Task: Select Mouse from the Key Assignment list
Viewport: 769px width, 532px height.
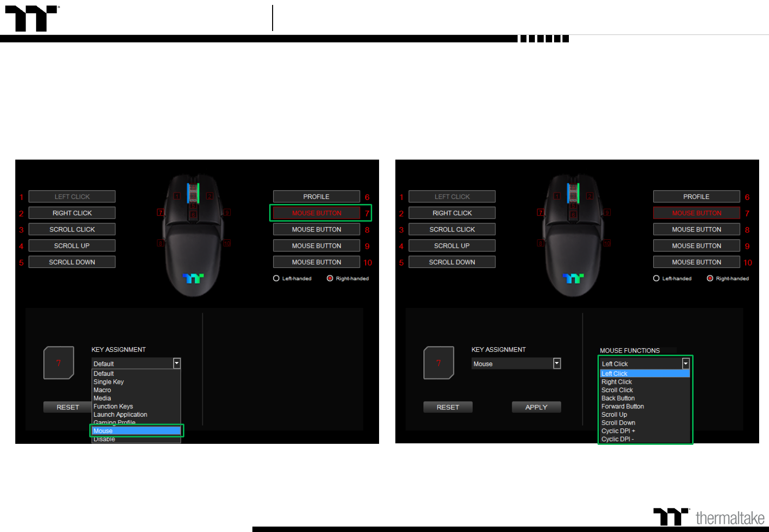Action: click(x=136, y=431)
